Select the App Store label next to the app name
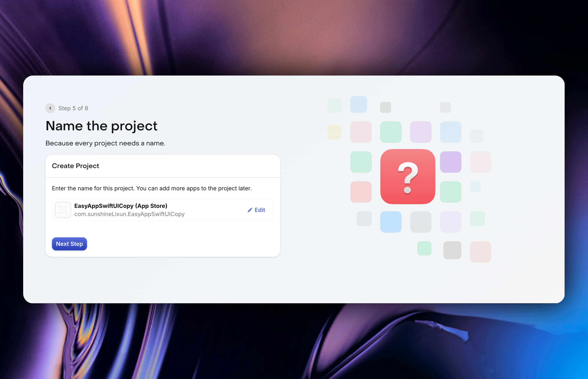Screen dimensions: 588x379 pos(152,206)
